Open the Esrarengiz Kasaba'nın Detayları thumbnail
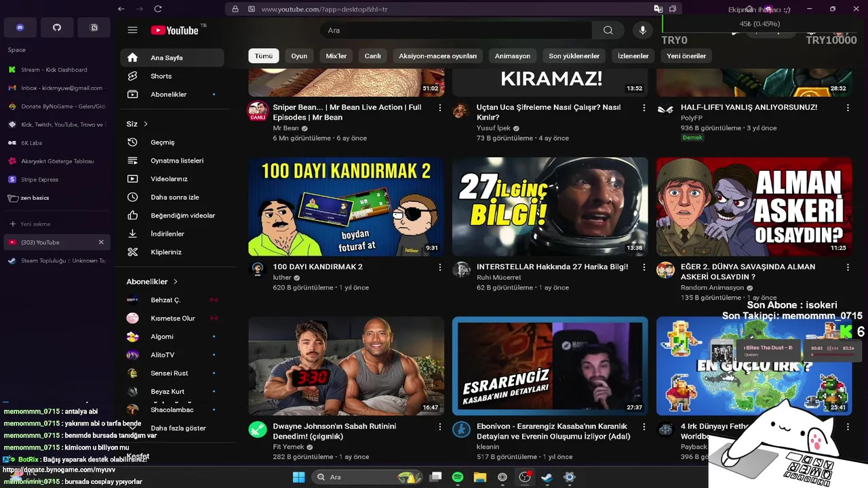Viewport: 868px width, 488px height. click(550, 366)
